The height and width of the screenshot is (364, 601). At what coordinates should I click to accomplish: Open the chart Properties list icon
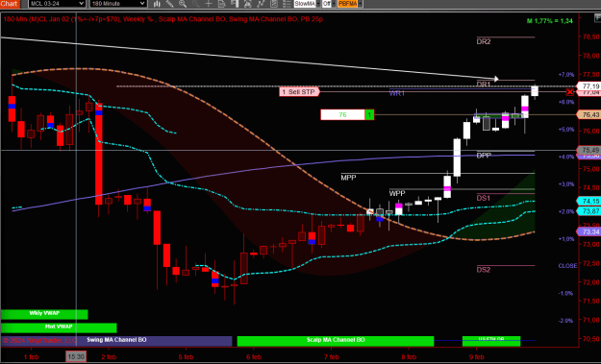coord(287,4)
